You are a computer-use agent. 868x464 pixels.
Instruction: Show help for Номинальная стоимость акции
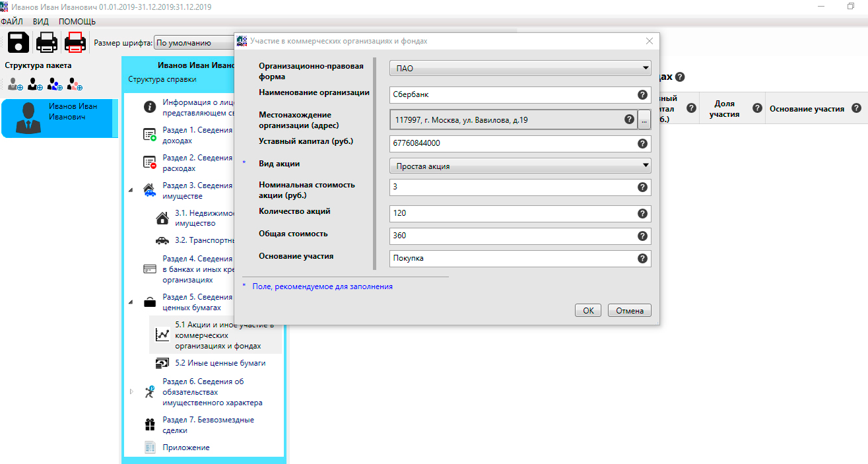tap(642, 187)
